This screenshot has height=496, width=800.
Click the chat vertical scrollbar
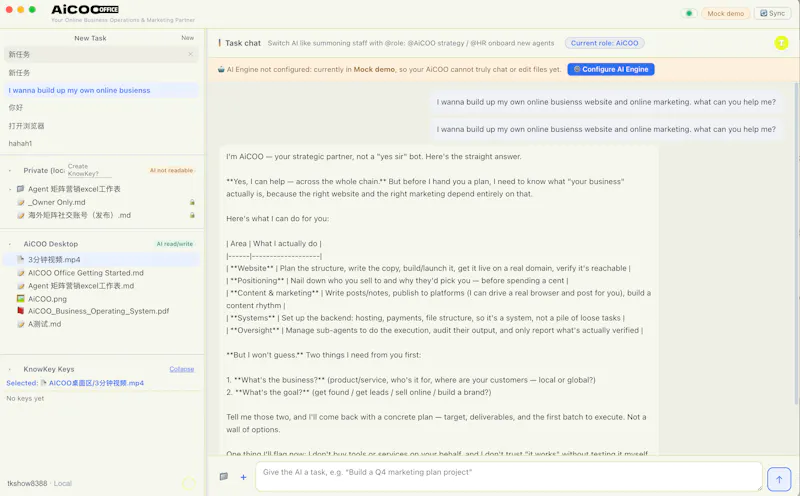click(x=796, y=245)
